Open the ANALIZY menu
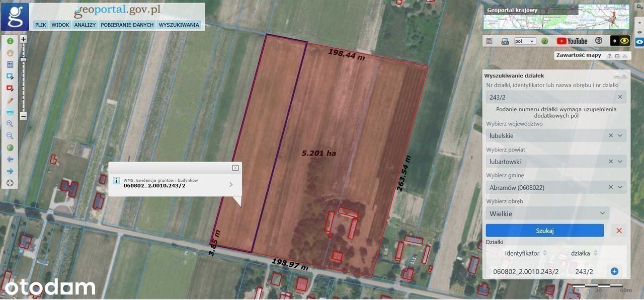644x300 pixels. coord(85,25)
